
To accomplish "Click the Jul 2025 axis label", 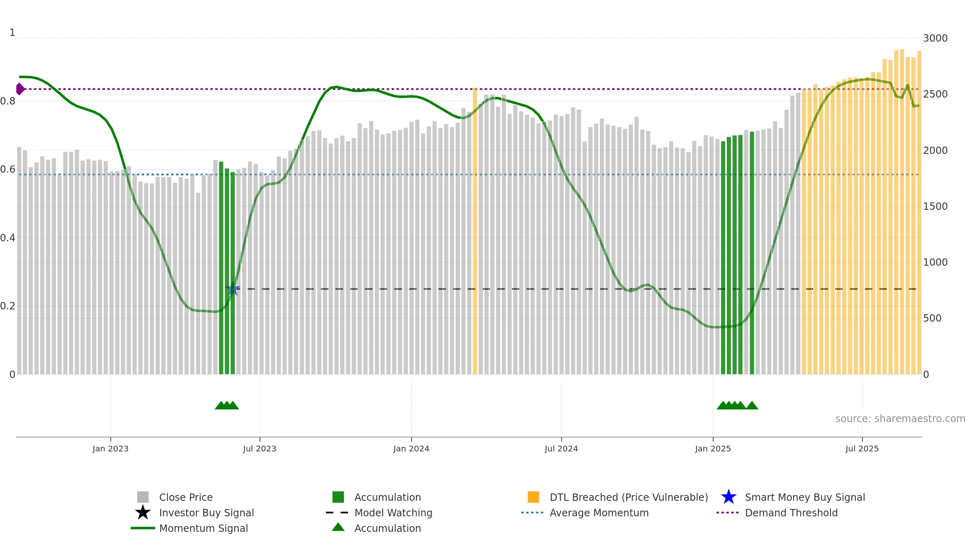I will tap(862, 449).
